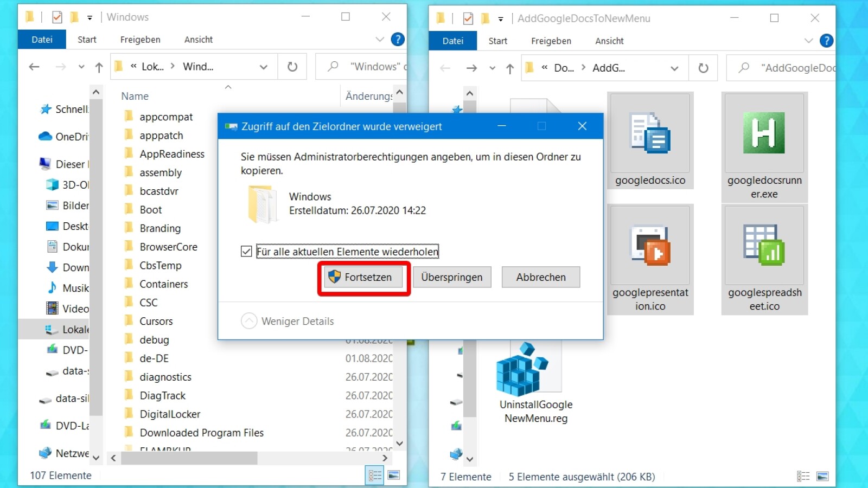868x488 pixels.
Task: Open recent locations dropdown in Windows window
Action: click(x=81, y=67)
